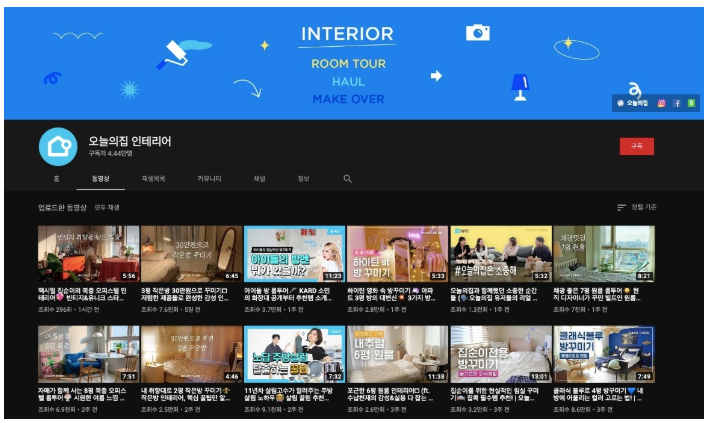Click '조회수 7.6천회 · 5일 전' metadata
This screenshot has width=707, height=422.
coord(170,310)
